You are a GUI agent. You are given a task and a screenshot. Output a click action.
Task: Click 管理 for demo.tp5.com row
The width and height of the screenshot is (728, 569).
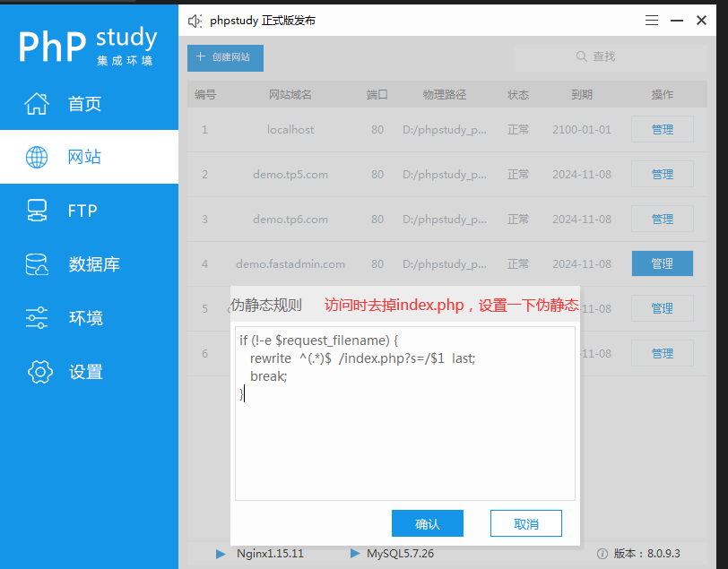click(662, 174)
